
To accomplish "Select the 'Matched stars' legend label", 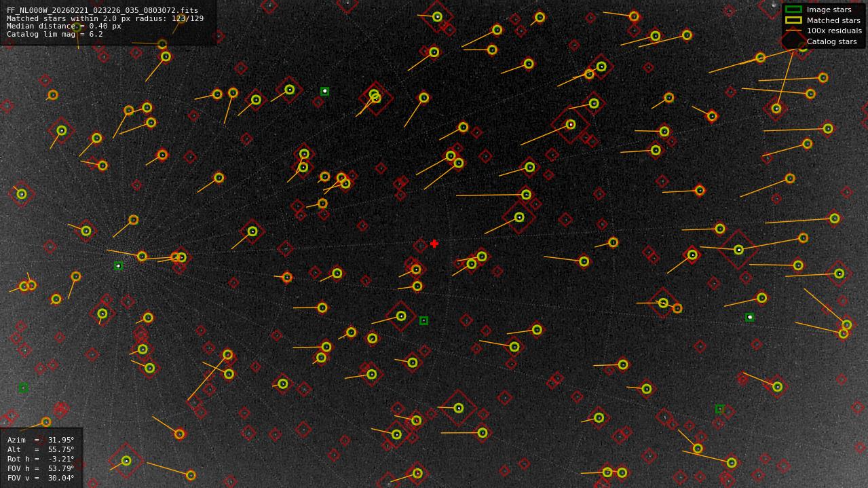I will pos(833,20).
